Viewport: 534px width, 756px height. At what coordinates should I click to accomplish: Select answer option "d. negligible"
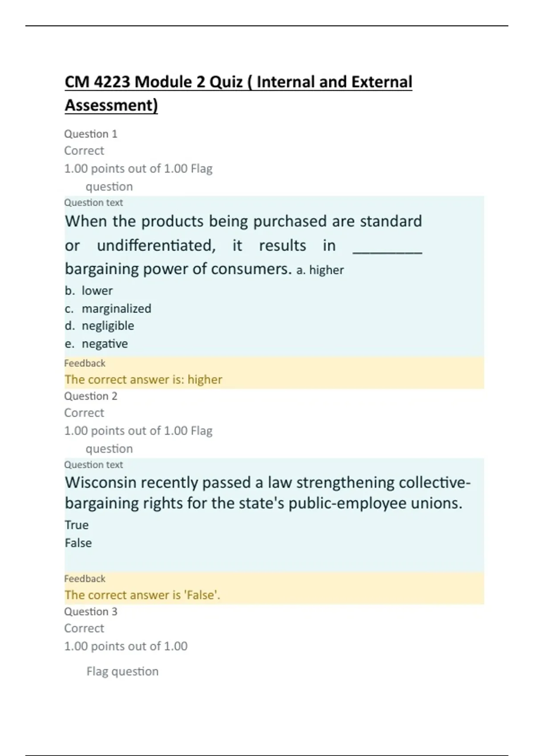click(x=99, y=326)
